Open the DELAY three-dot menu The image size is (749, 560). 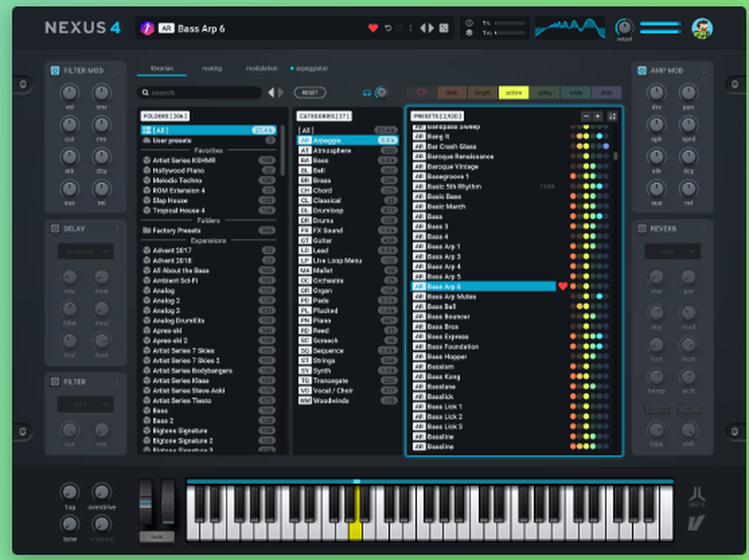tap(117, 229)
